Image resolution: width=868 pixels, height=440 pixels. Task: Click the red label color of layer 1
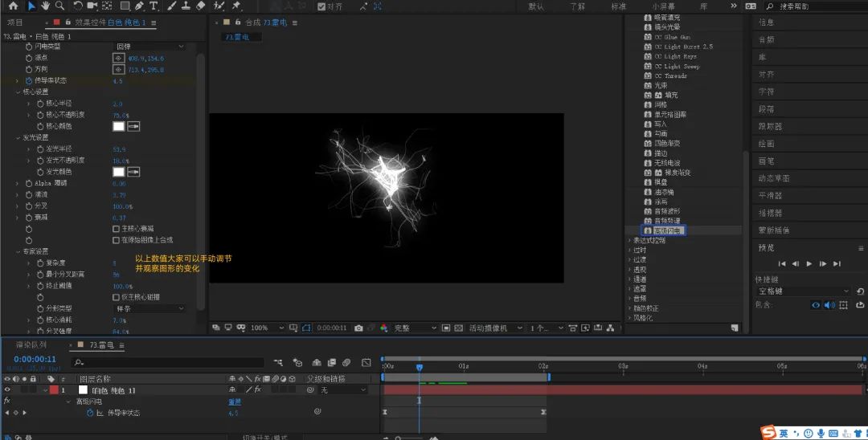point(54,390)
